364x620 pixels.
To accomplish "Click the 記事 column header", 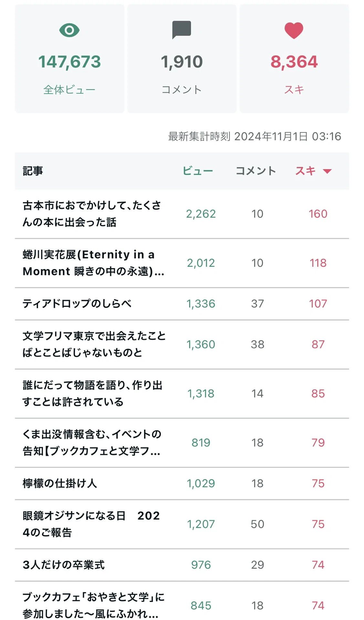I will pyautogui.click(x=33, y=171).
